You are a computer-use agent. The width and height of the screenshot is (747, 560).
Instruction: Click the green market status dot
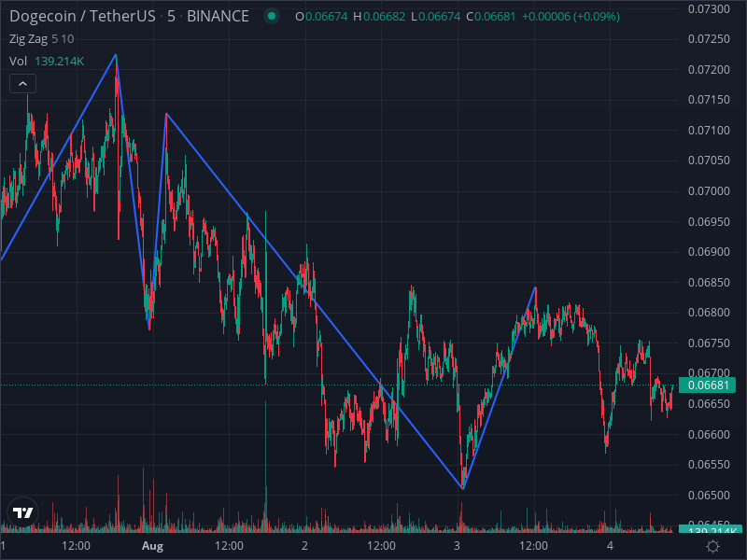click(272, 16)
